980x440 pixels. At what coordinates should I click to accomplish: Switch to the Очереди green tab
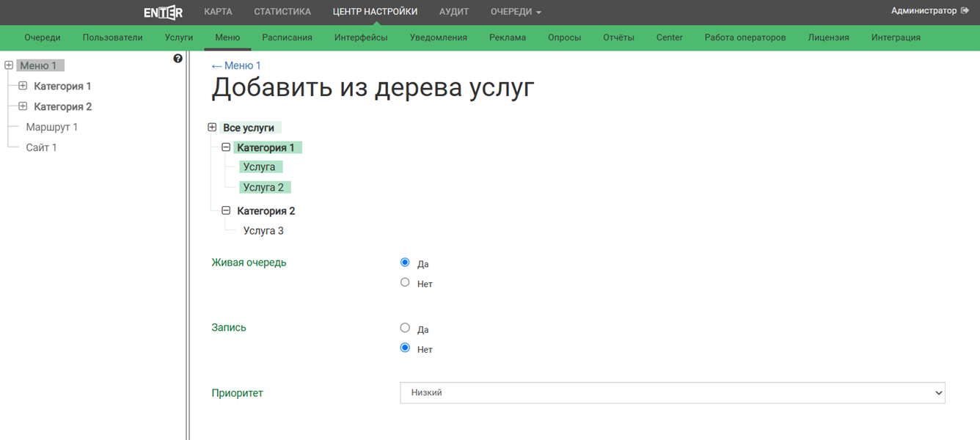43,37
